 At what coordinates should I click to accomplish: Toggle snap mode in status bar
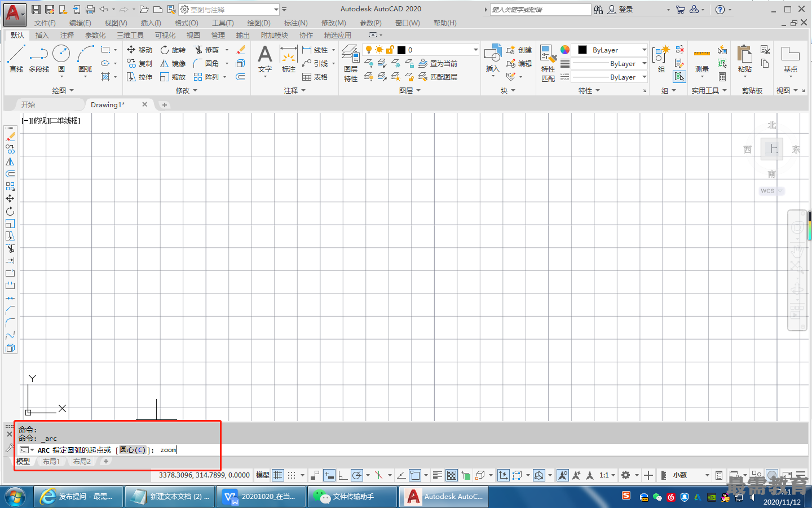[292, 475]
